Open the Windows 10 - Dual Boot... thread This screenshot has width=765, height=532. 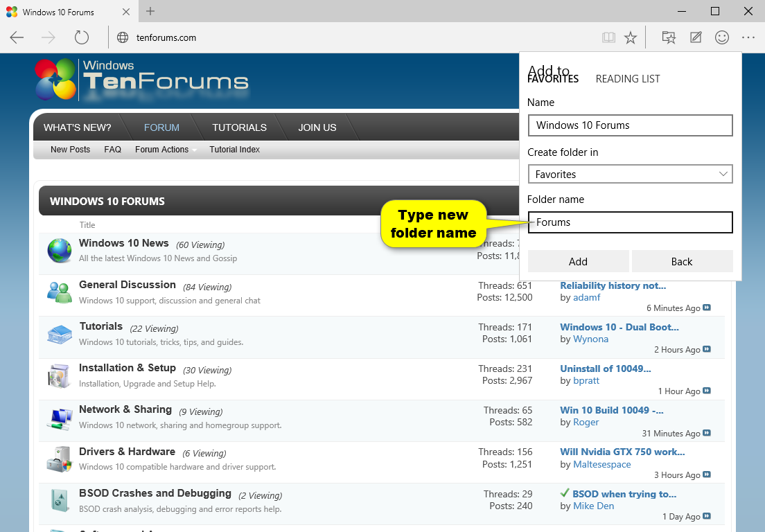619,327
